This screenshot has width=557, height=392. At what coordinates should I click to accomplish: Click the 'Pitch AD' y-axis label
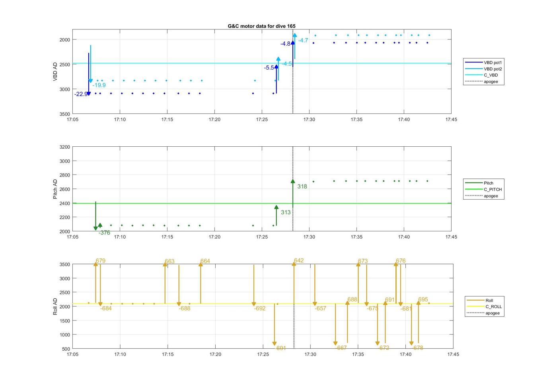[x=55, y=189]
